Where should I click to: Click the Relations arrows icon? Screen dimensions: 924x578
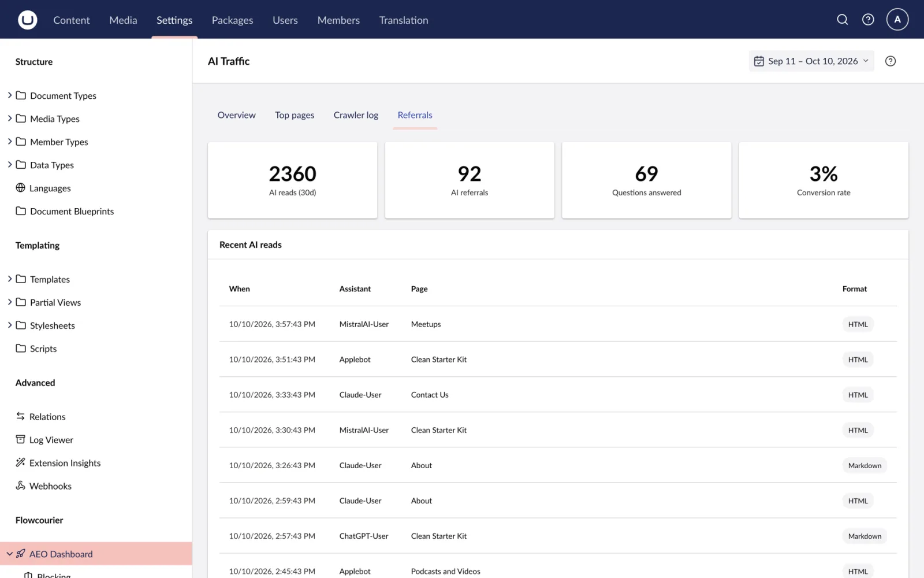[x=21, y=416]
